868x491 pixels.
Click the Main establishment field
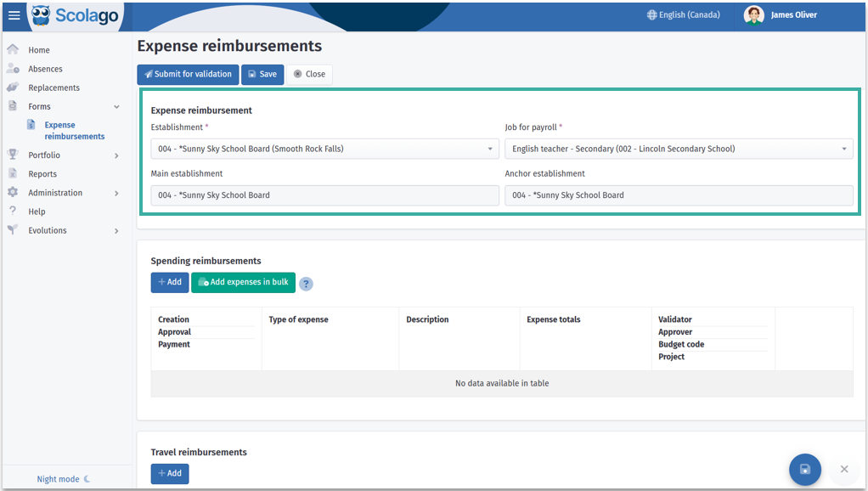pyautogui.click(x=325, y=195)
